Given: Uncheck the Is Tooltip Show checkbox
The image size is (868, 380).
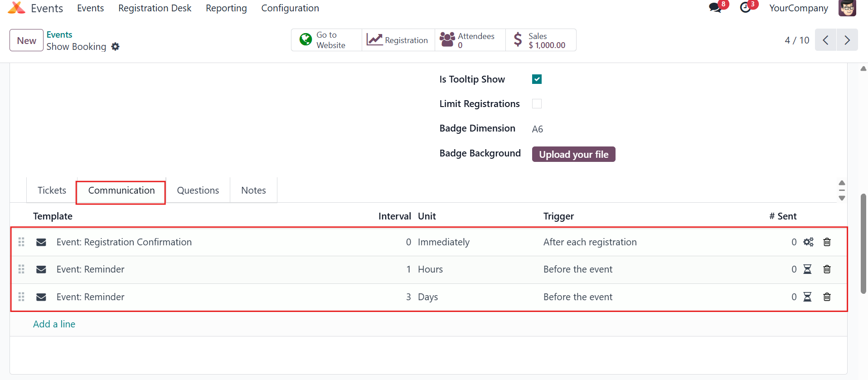Looking at the screenshot, I should (537, 79).
